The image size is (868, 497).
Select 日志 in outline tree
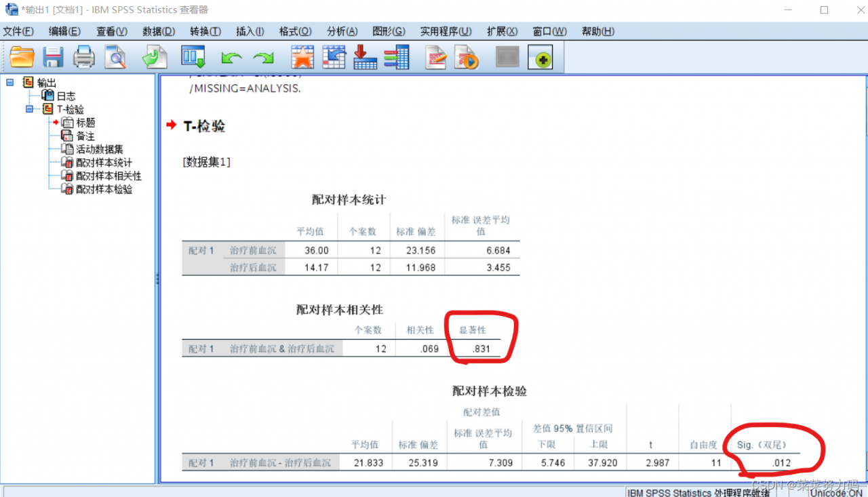[66, 96]
